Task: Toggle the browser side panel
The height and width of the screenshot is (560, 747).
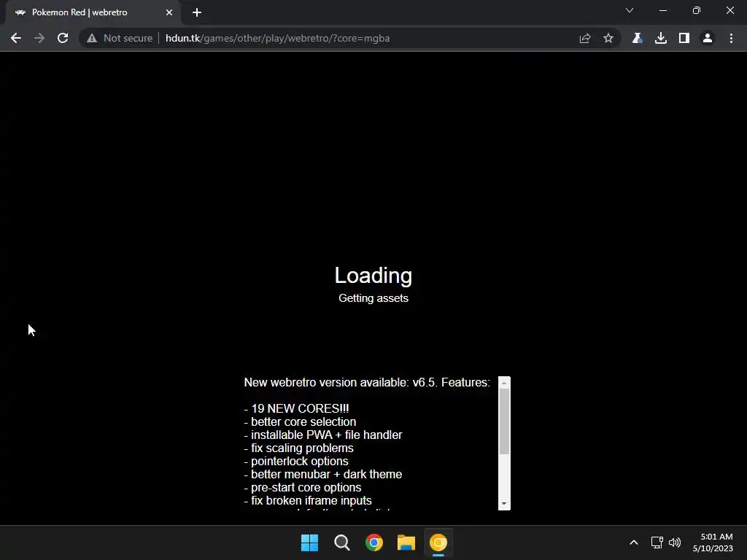Action: tap(684, 38)
